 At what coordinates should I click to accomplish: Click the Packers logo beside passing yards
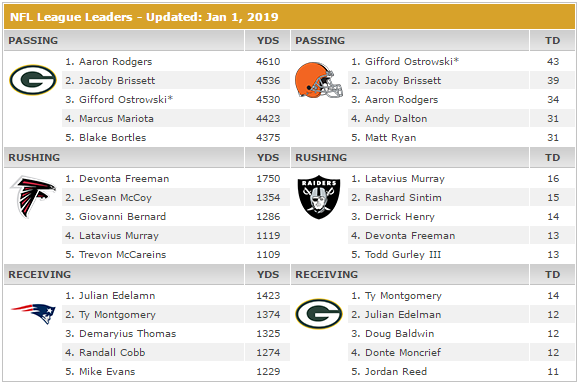pos(33,80)
